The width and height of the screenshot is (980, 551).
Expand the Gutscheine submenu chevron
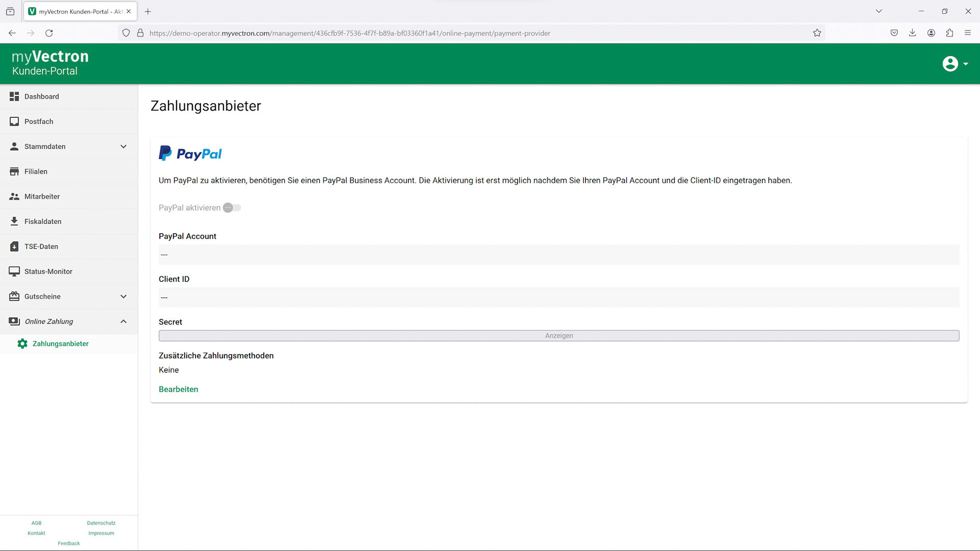[124, 296]
